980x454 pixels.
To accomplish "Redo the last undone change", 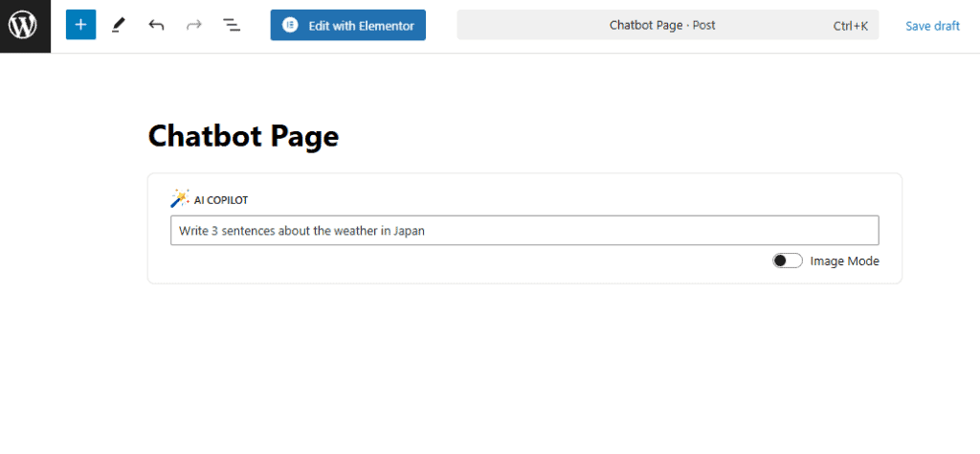I will (193, 25).
